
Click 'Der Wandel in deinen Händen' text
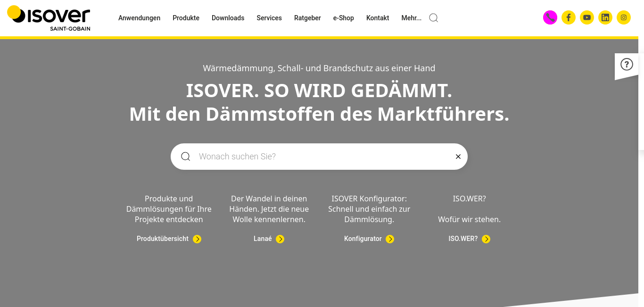[269, 209]
